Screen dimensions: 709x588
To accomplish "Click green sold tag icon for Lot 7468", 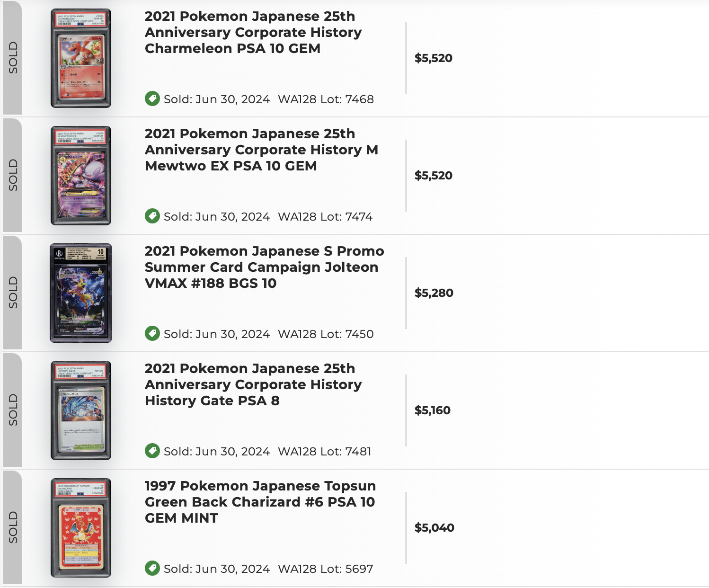I will [x=152, y=98].
